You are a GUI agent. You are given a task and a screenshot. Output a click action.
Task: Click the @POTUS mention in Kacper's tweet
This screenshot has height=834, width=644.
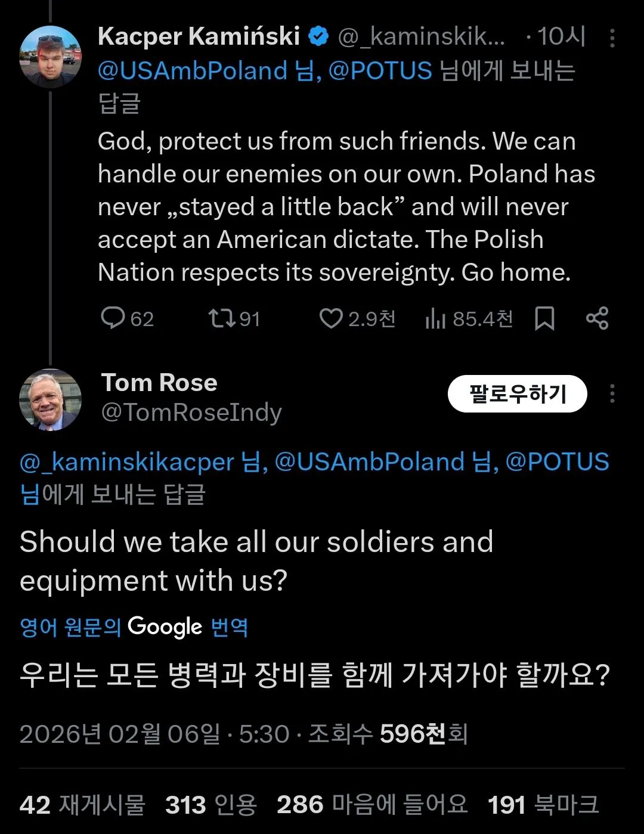pyautogui.click(x=380, y=71)
